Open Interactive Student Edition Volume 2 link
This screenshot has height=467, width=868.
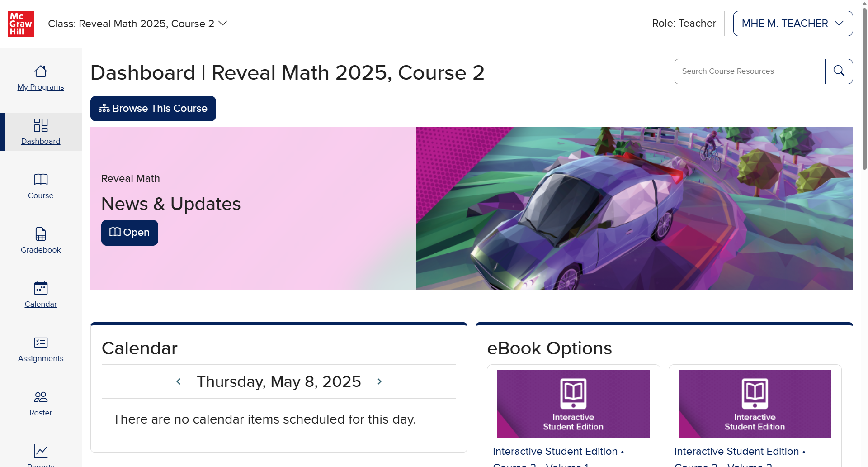740,457
